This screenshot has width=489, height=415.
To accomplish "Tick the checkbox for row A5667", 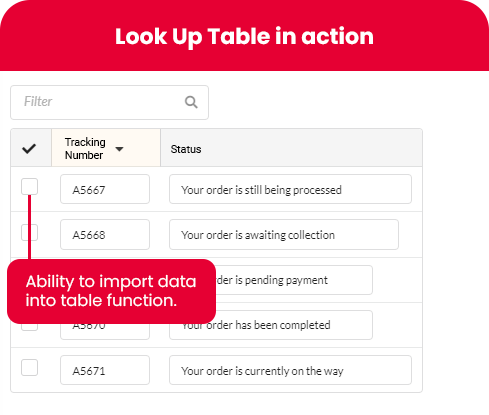I will click(x=29, y=186).
